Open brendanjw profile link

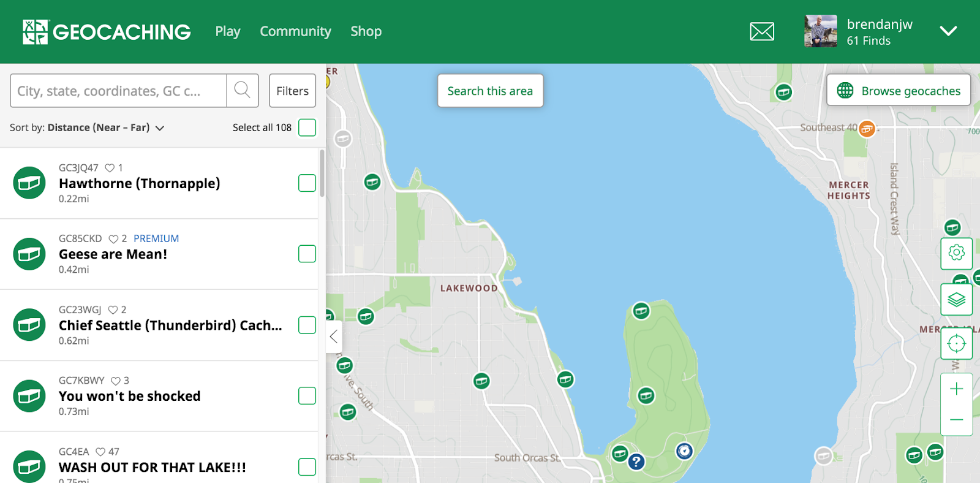880,24
